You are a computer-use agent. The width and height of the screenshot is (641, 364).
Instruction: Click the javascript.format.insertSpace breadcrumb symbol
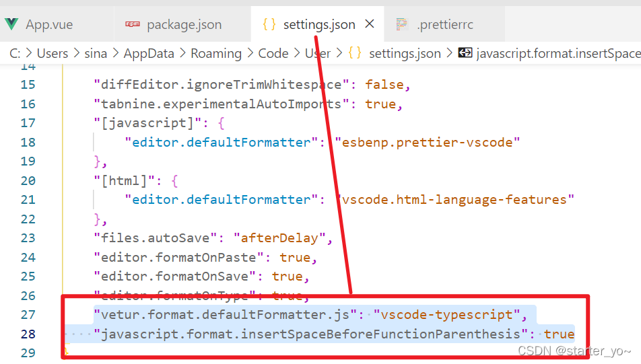tap(558, 53)
